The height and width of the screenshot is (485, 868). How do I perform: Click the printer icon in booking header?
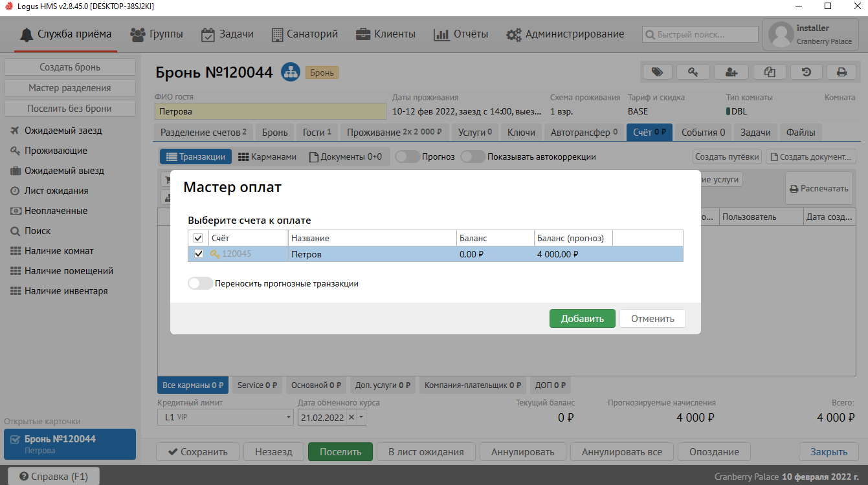click(x=841, y=72)
